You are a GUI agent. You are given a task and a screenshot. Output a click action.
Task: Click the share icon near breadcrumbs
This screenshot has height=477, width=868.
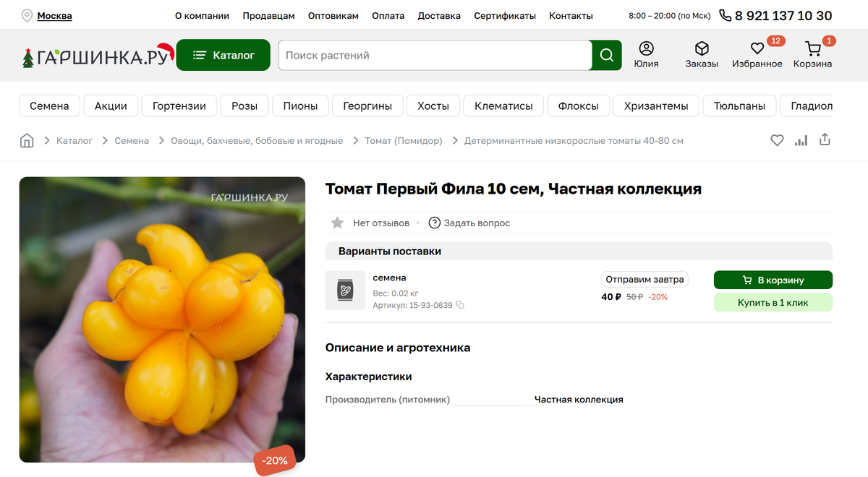[825, 140]
